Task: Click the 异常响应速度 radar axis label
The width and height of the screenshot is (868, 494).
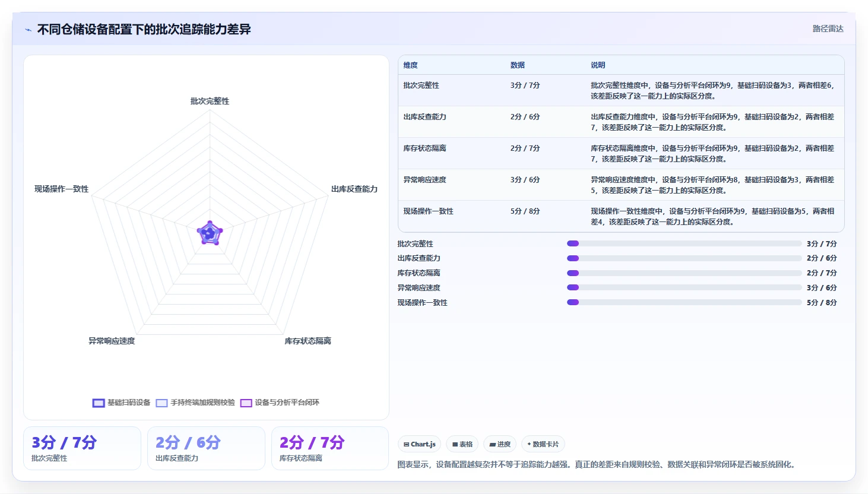Action: pyautogui.click(x=112, y=341)
